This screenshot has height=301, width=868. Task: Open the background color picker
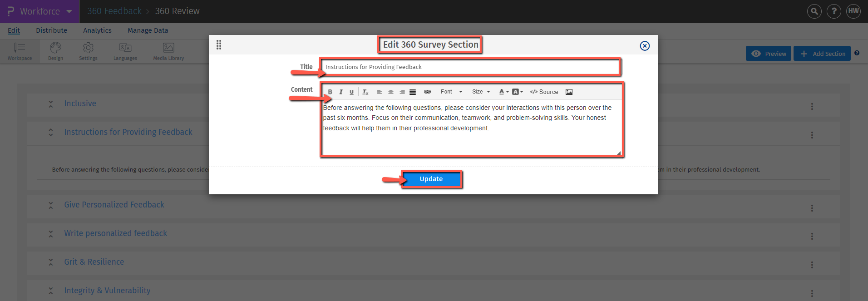[x=518, y=92]
